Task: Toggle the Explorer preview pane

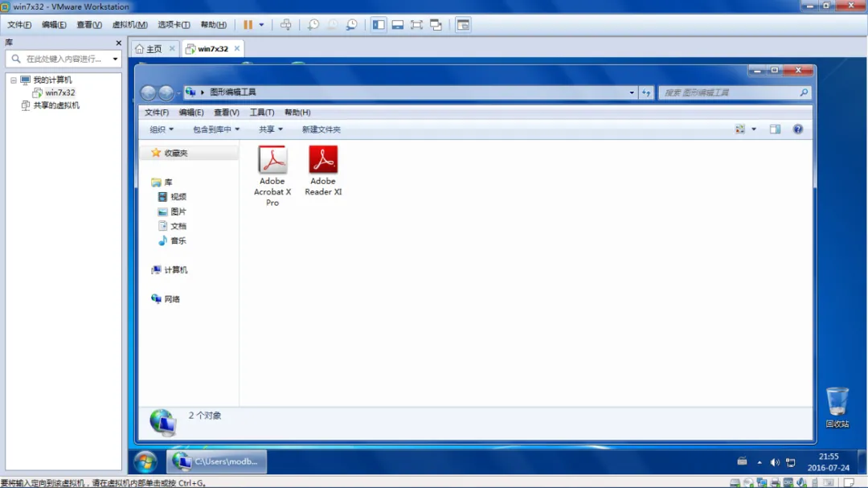Action: click(775, 129)
